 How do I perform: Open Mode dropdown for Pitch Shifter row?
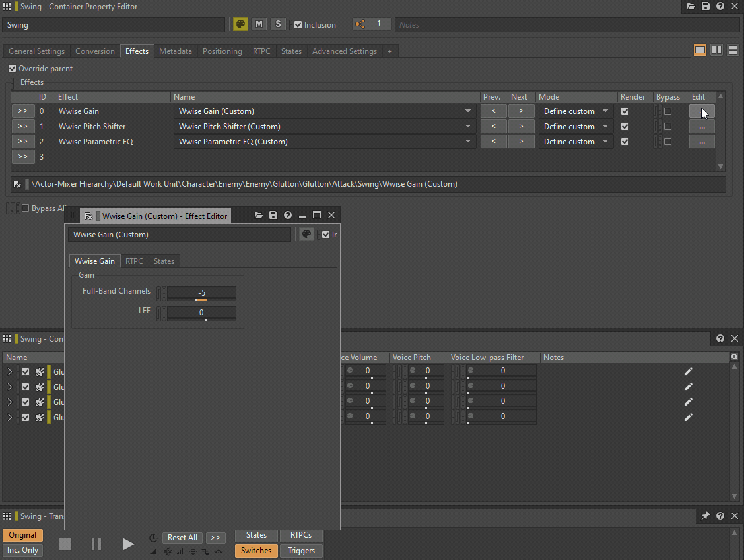point(576,127)
